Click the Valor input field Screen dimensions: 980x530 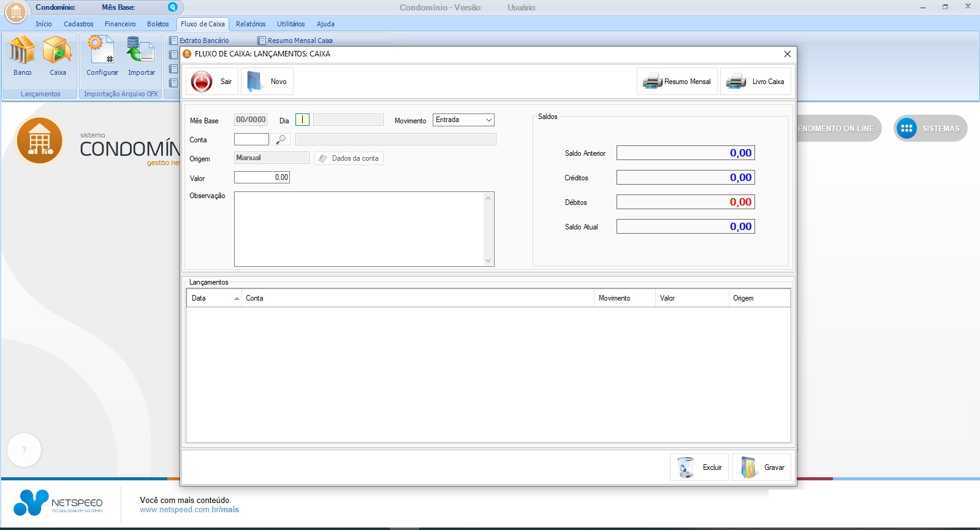coord(262,177)
